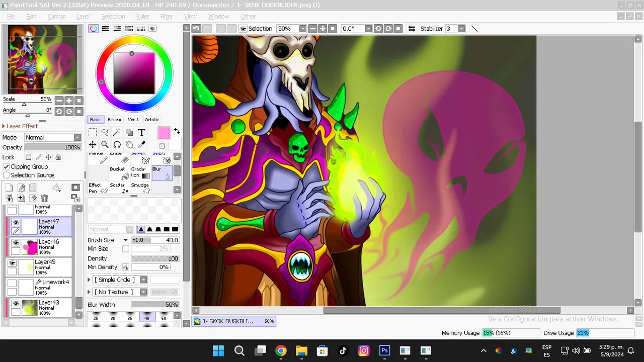Viewport: 644px width, 362px height.
Task: Adjust the Blur Width slider
Action: coord(155,305)
